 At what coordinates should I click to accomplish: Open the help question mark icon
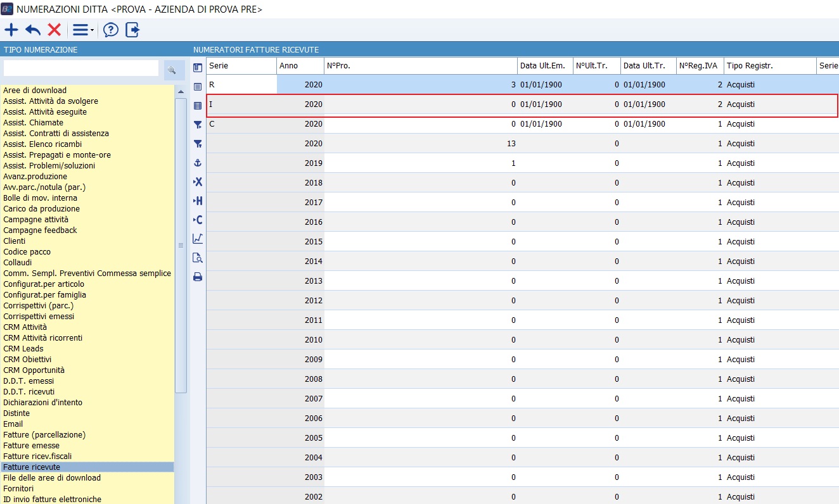click(x=111, y=30)
